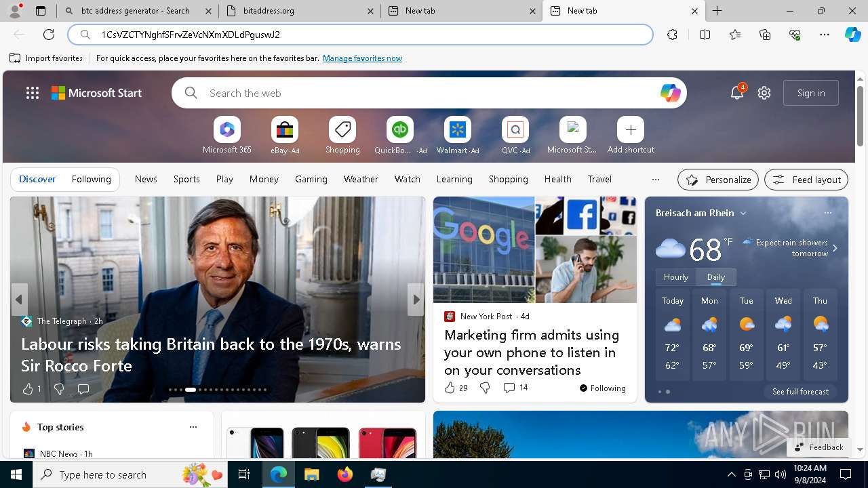868x488 pixels.
Task: Expand the Breisach am Rhein location dropdown
Action: (743, 213)
